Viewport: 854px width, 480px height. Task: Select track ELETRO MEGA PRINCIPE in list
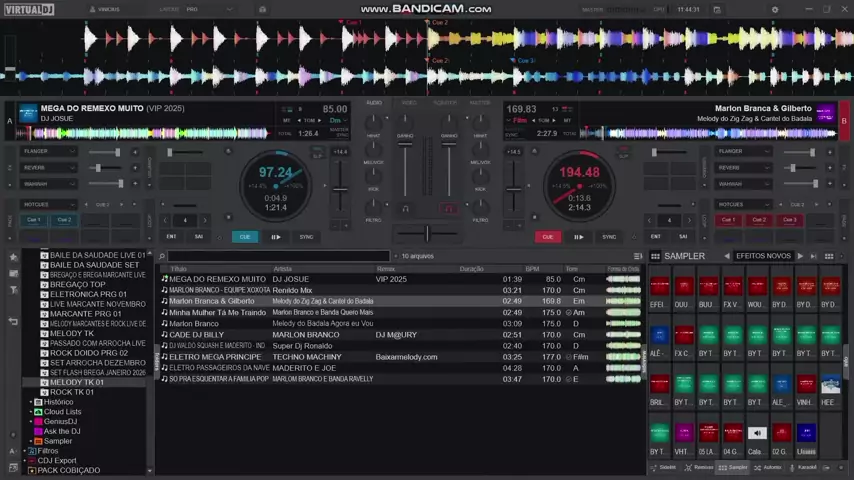(214, 357)
